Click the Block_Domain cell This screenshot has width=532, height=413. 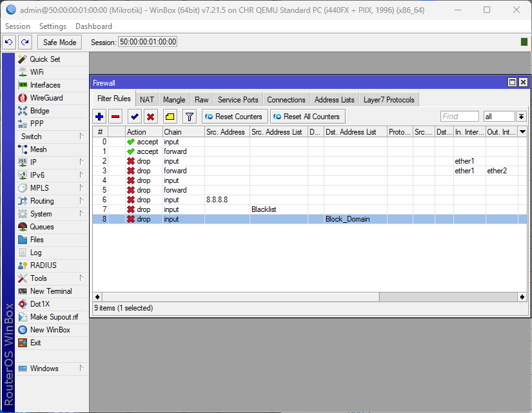[x=355, y=219]
